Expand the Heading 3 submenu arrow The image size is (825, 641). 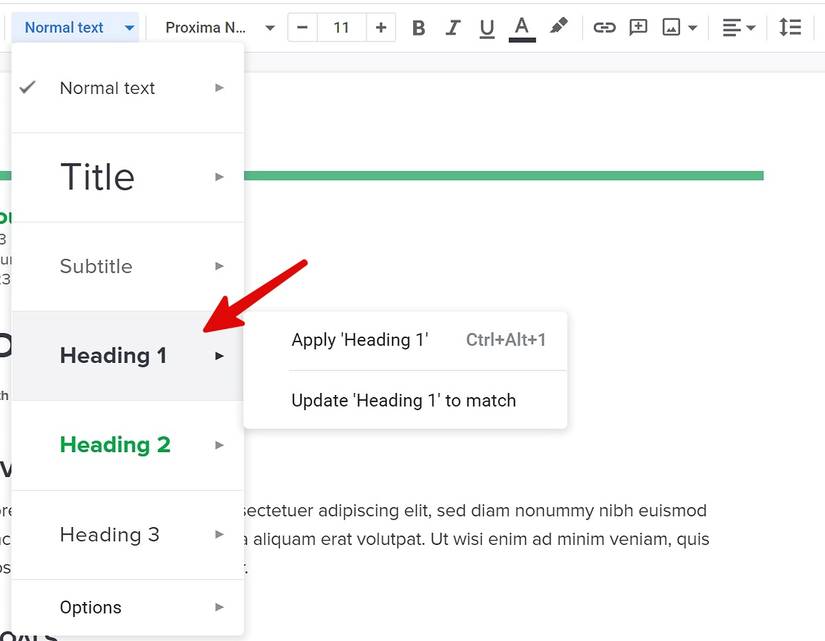(x=219, y=535)
